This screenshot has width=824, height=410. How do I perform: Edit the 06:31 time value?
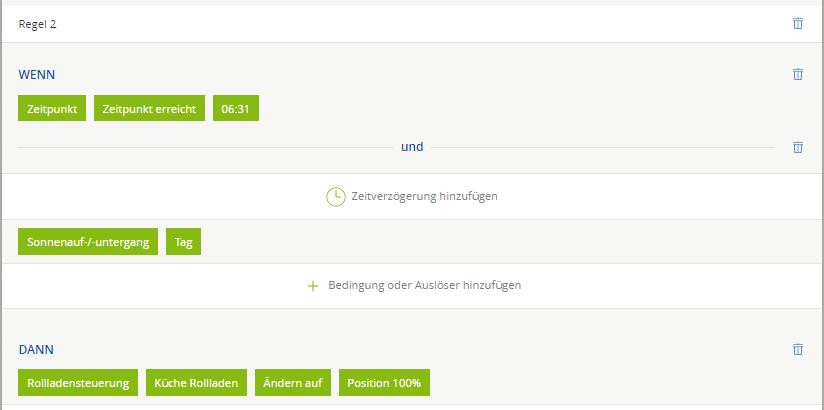tap(235, 108)
